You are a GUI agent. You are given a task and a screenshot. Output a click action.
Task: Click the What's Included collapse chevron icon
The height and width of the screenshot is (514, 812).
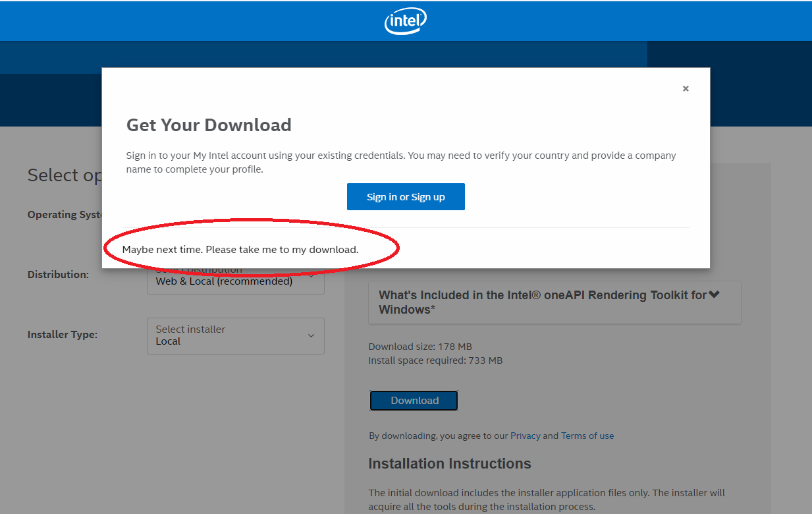715,295
